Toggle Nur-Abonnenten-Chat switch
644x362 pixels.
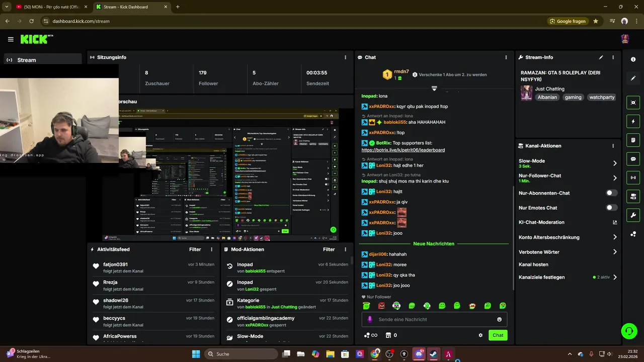click(611, 193)
